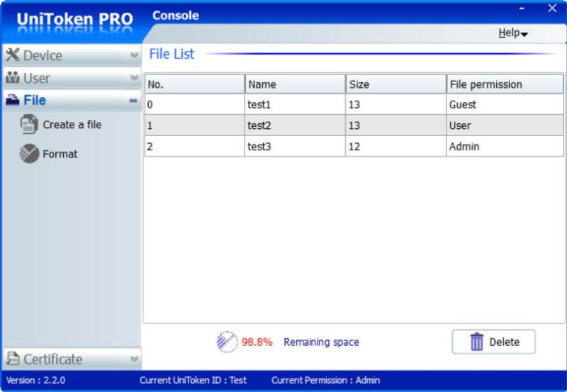Sort by File permission column header
This screenshot has height=392, width=567.
point(505,84)
